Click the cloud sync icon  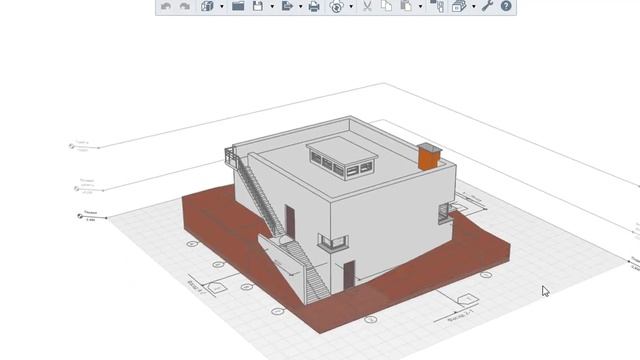(336, 7)
